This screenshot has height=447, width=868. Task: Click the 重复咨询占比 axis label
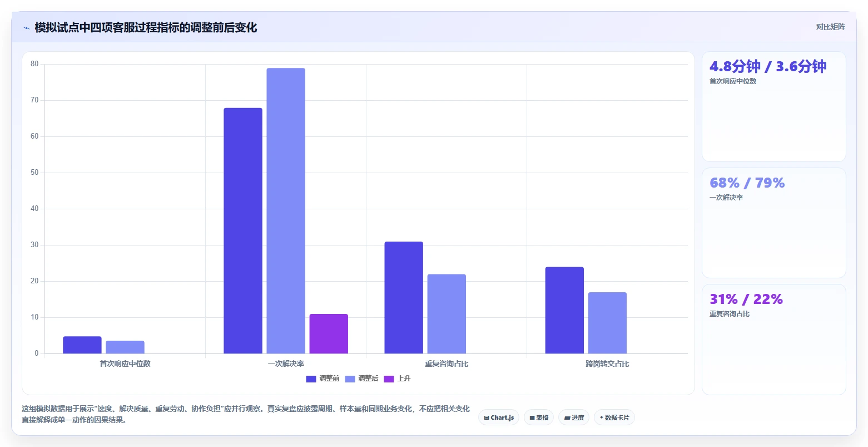[447, 364]
